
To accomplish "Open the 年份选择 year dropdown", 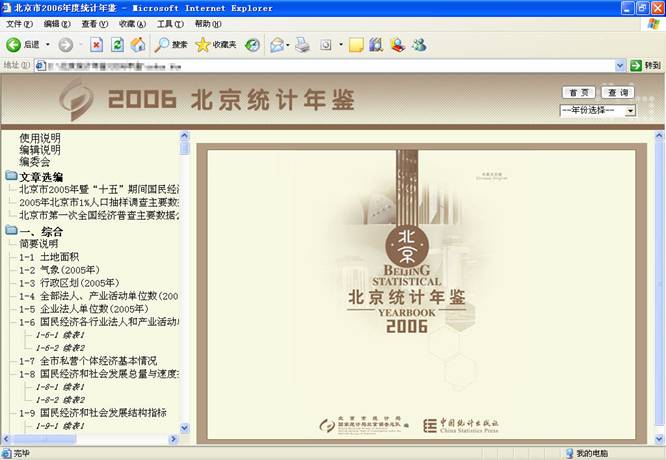I will pyautogui.click(x=598, y=110).
